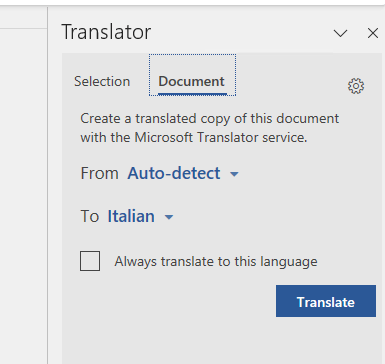Viewport: 385px width, 364px height.
Task: Open Translator settings gear icon
Action: (356, 86)
